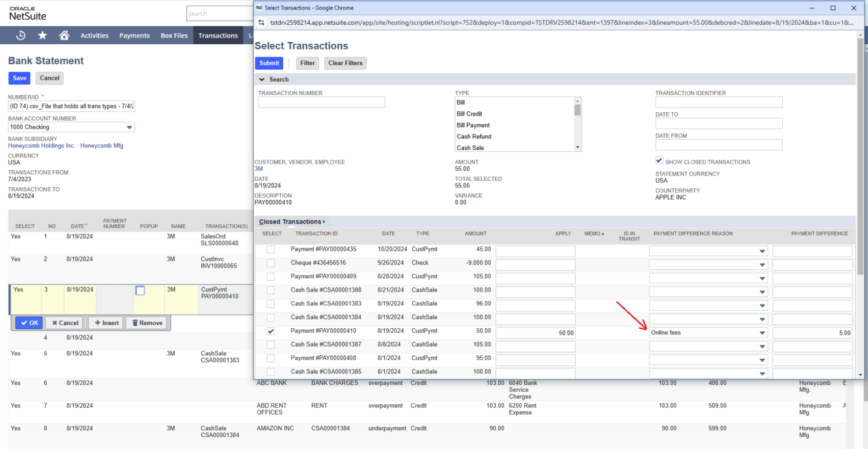Click the Date From field
This screenshot has height=449, width=868.
click(718, 145)
